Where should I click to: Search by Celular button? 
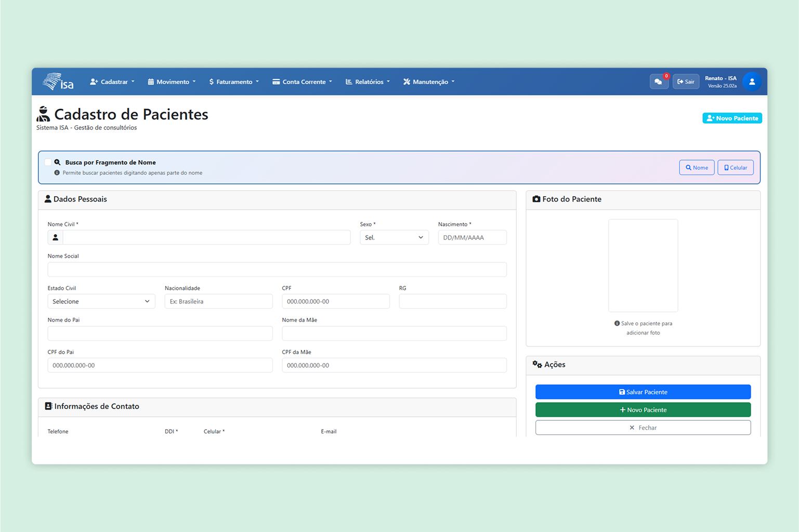pos(735,168)
